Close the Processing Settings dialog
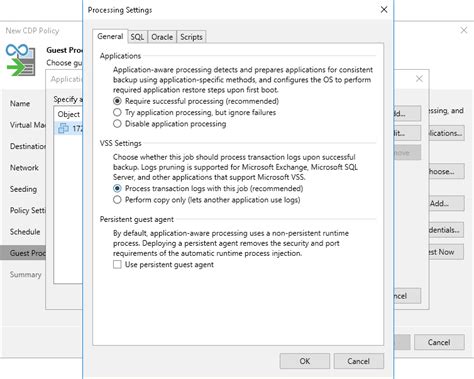Screen dimensions: 474x379 384,10
